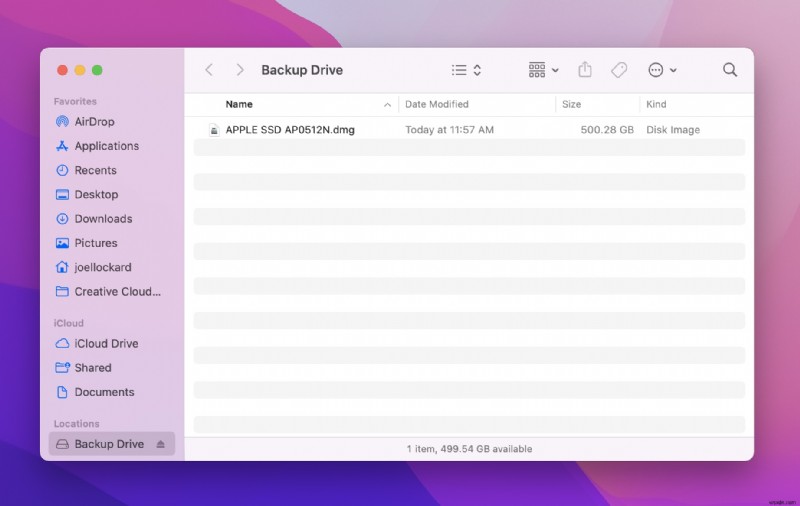Image resolution: width=800 pixels, height=506 pixels.
Task: Open Downloads in the sidebar
Action: click(x=94, y=219)
